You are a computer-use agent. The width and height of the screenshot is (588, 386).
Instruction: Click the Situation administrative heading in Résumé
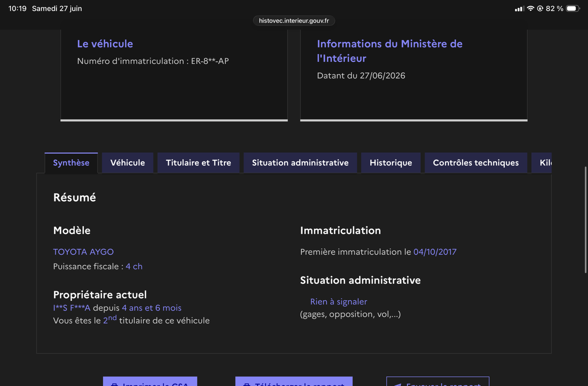[361, 280]
